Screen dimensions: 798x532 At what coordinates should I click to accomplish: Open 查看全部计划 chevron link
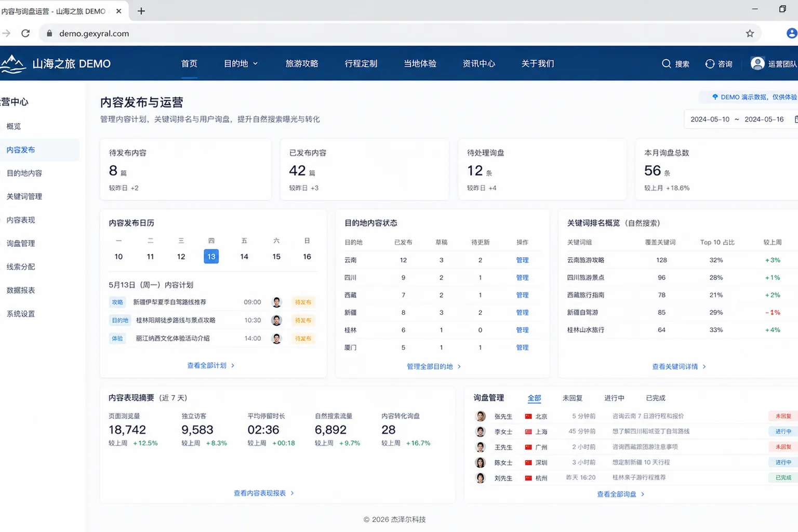click(211, 366)
